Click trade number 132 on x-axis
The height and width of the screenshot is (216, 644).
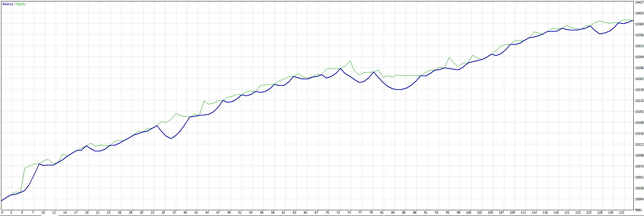(622, 213)
